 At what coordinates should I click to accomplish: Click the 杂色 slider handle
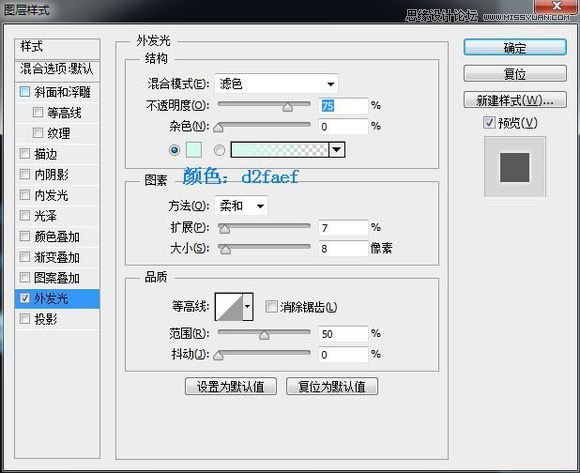[x=218, y=128]
